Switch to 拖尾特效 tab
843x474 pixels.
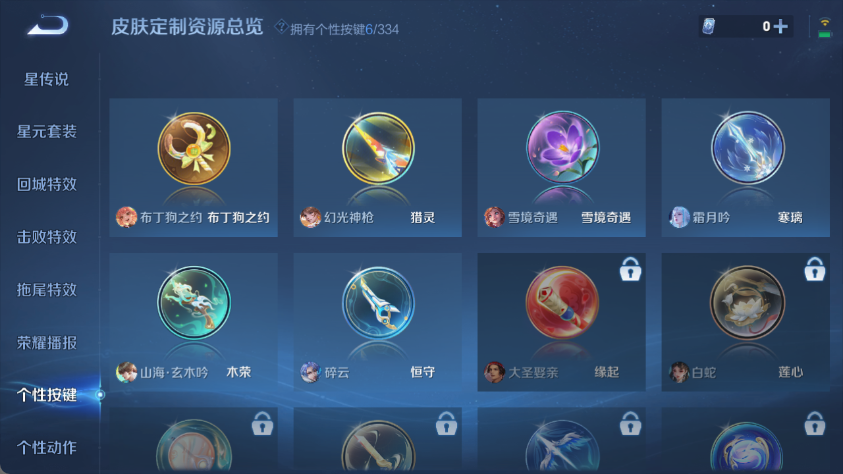point(47,290)
